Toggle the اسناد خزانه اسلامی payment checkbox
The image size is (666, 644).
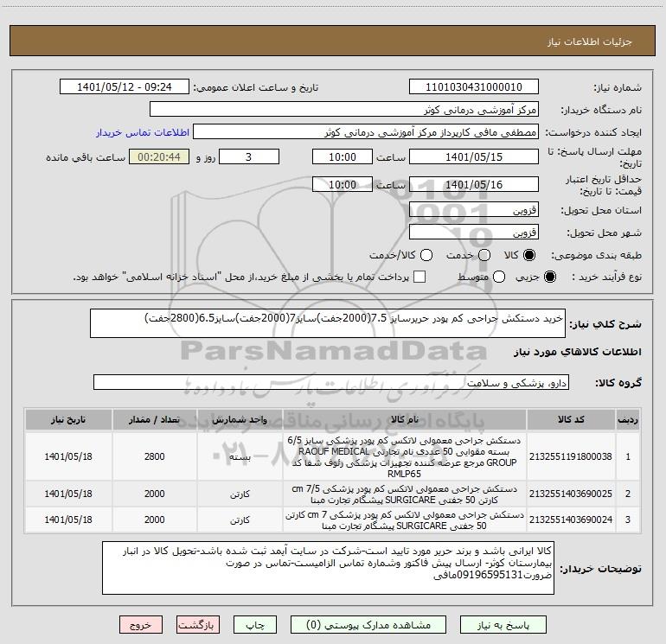click(419, 277)
